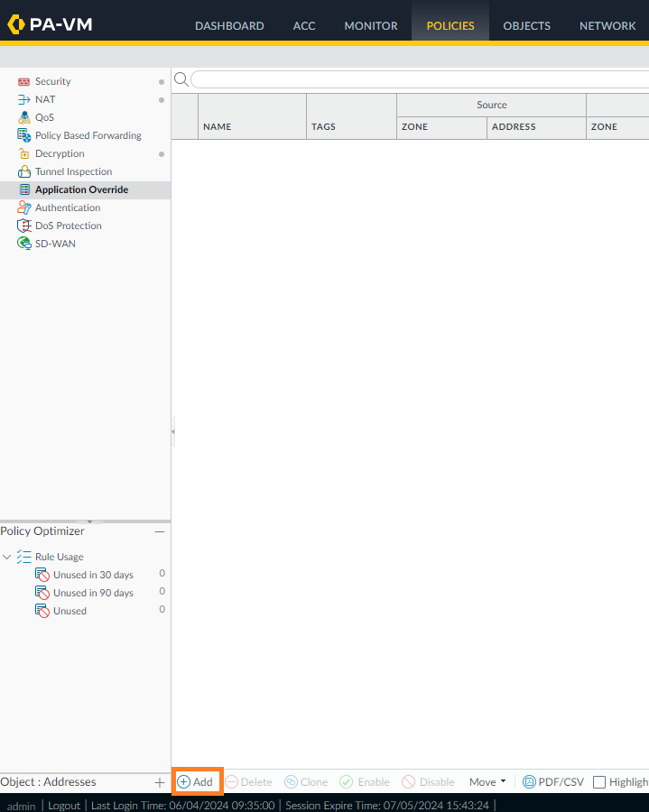Screen dimensions: 649x812
Task: Click inside the policy search field
Action: [415, 79]
